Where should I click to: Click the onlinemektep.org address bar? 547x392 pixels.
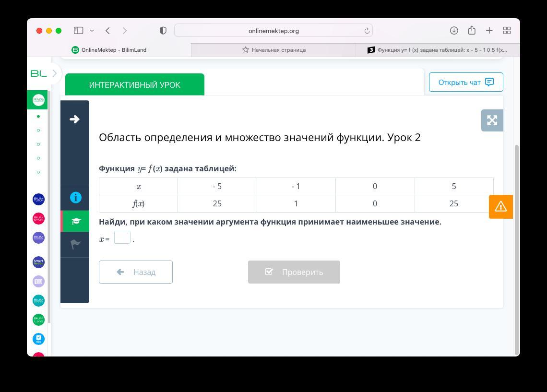tap(273, 31)
